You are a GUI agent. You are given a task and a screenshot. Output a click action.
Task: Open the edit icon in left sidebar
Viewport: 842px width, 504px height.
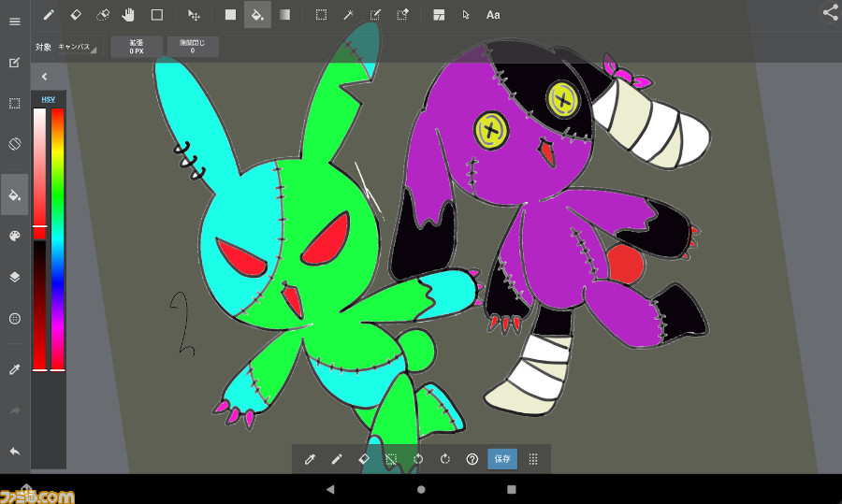click(x=14, y=63)
